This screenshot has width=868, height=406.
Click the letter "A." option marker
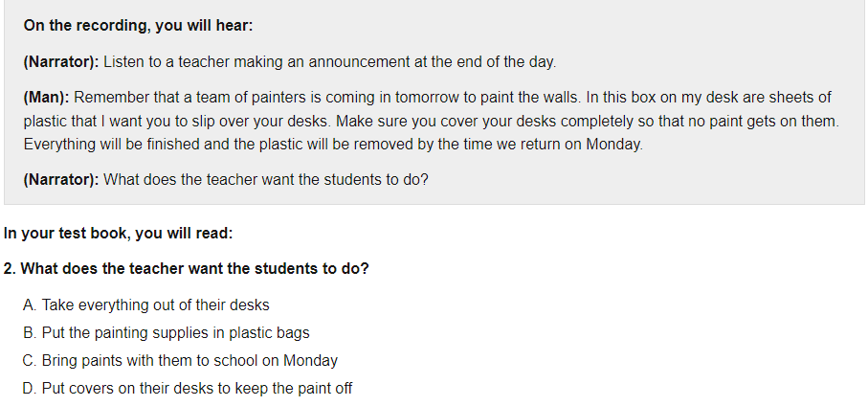tap(30, 305)
